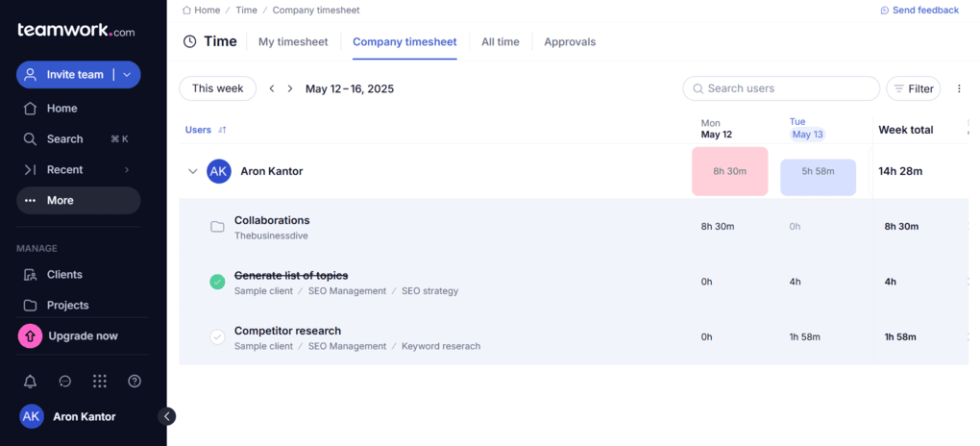
Task: Click the Time breadcrumb link
Action: coord(246,10)
